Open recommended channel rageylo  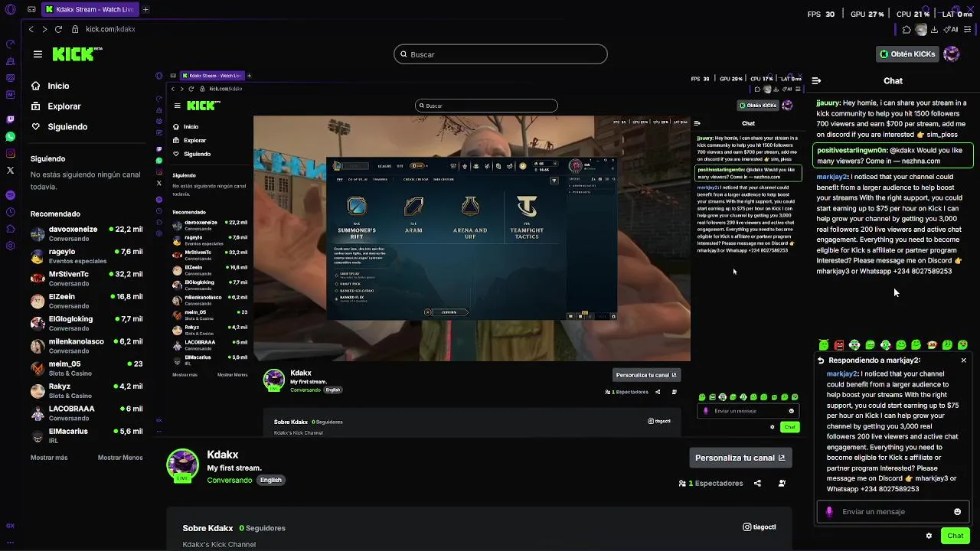[87, 256]
